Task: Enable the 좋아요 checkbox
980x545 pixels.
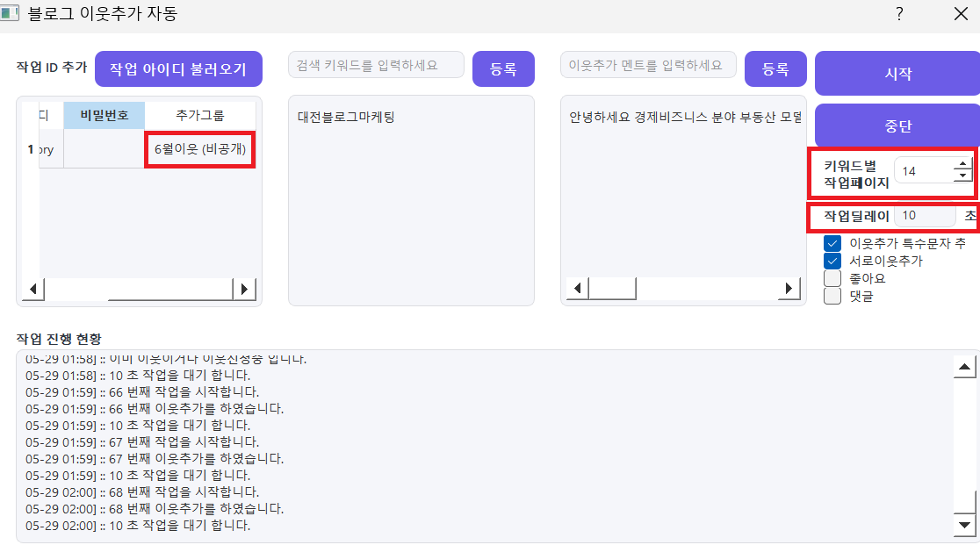Action: (x=832, y=278)
